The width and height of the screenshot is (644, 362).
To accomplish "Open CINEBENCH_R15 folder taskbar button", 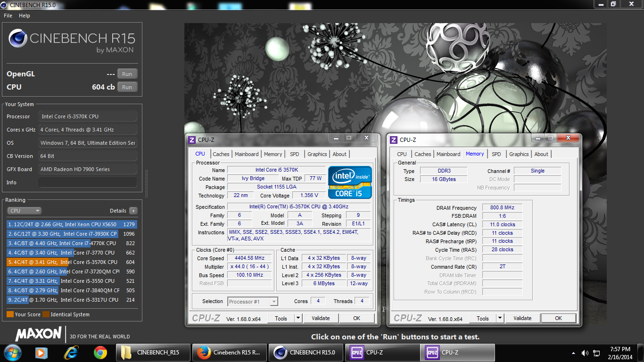I will pos(153,353).
